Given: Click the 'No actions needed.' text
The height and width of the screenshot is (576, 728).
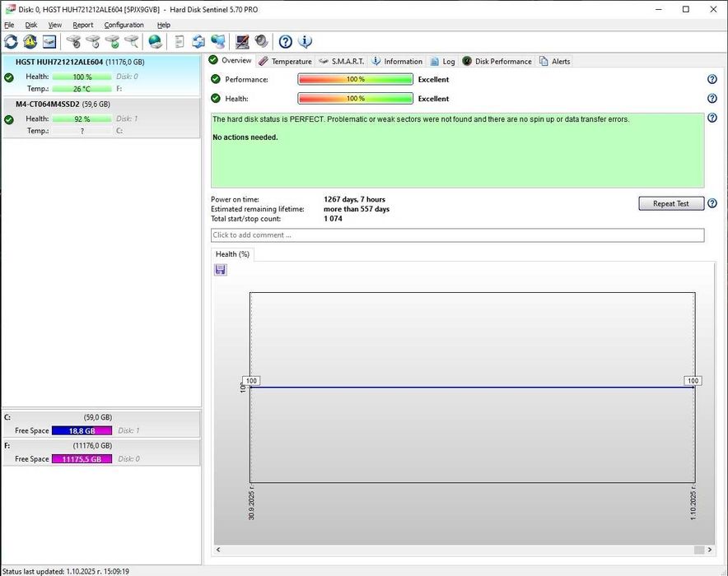Looking at the screenshot, I should [245, 137].
